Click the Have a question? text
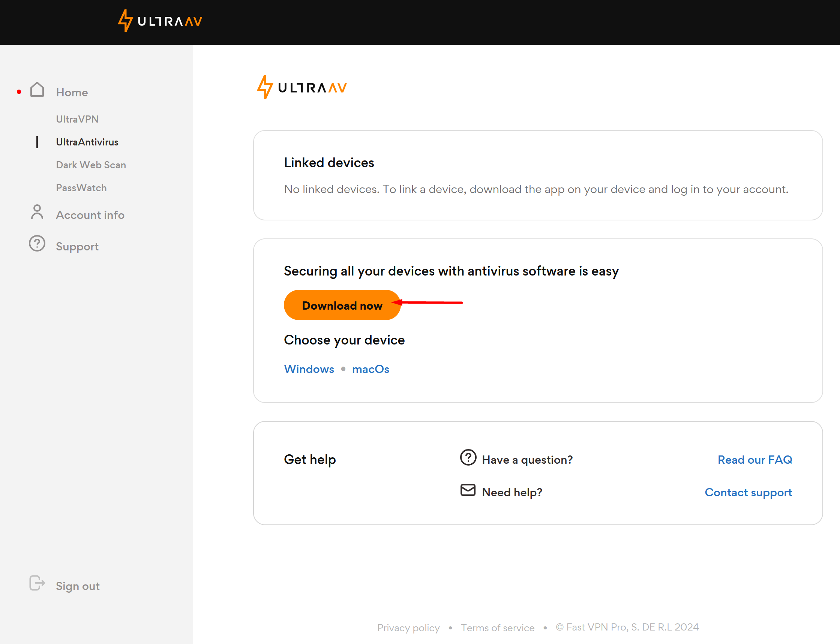The height and width of the screenshot is (644, 840). coord(527,460)
